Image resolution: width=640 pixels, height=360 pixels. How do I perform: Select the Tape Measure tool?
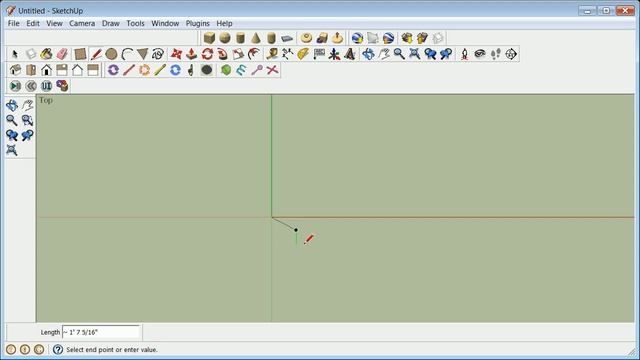[x=271, y=54]
